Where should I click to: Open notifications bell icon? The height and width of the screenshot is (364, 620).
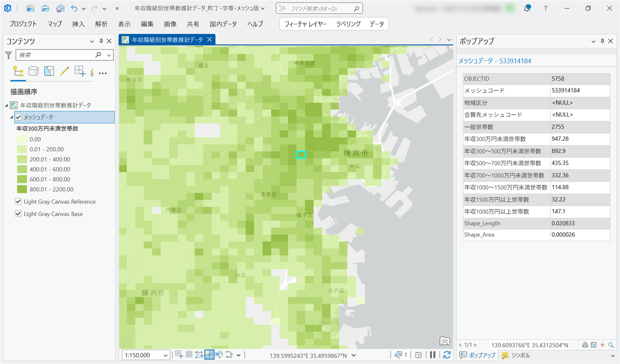(x=527, y=8)
